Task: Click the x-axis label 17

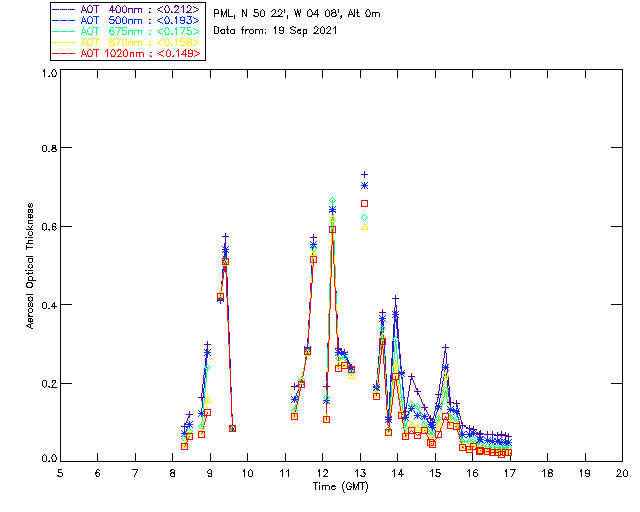Action: coord(510,473)
